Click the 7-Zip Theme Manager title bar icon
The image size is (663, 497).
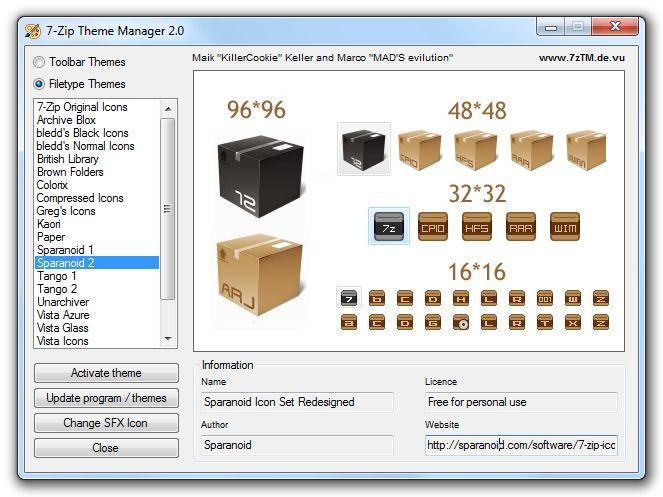[33, 31]
